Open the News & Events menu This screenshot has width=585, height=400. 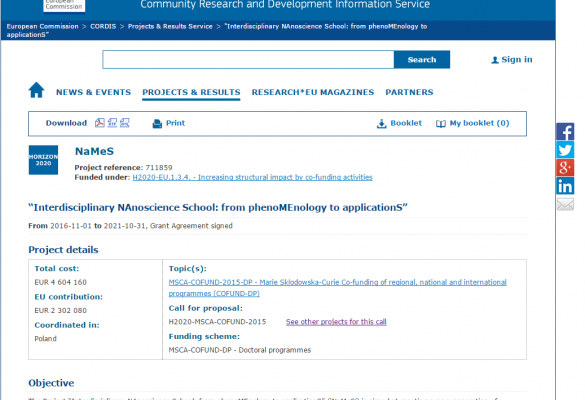(93, 92)
